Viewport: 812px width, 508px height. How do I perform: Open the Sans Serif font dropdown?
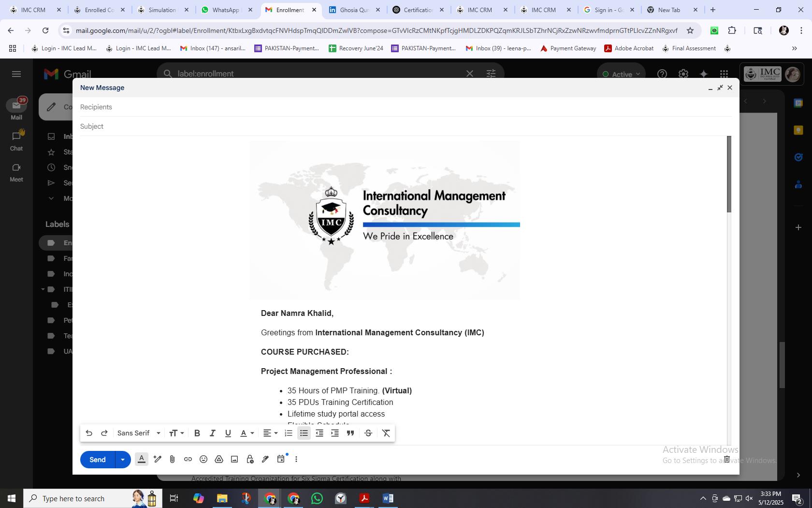(x=139, y=433)
